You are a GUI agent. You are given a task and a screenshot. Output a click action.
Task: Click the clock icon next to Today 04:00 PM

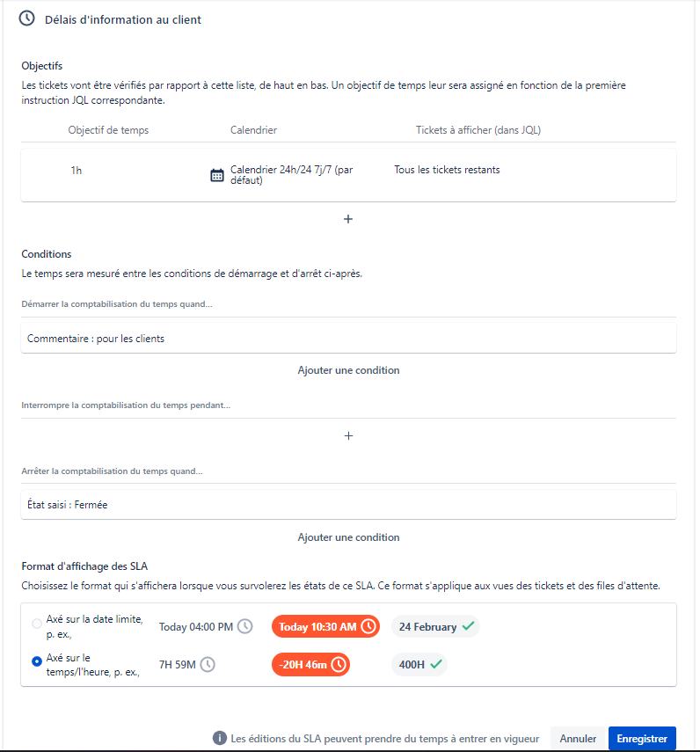(245, 626)
